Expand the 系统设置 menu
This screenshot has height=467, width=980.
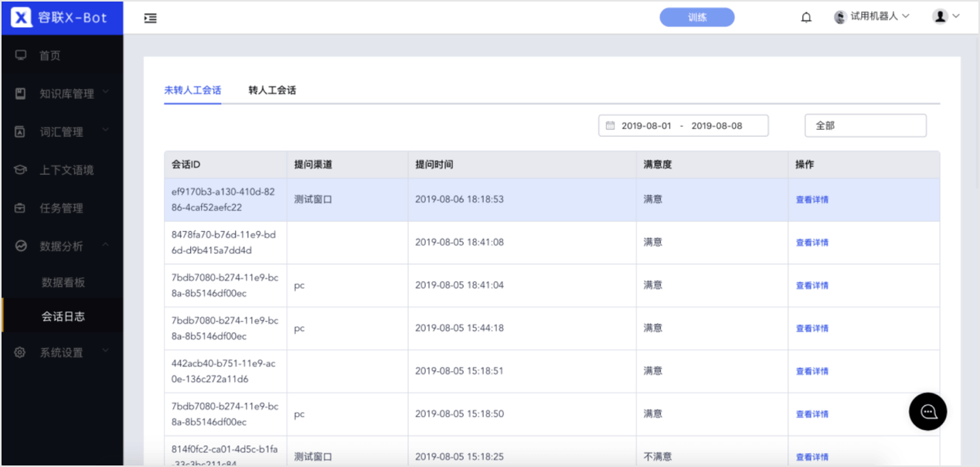[x=62, y=353]
